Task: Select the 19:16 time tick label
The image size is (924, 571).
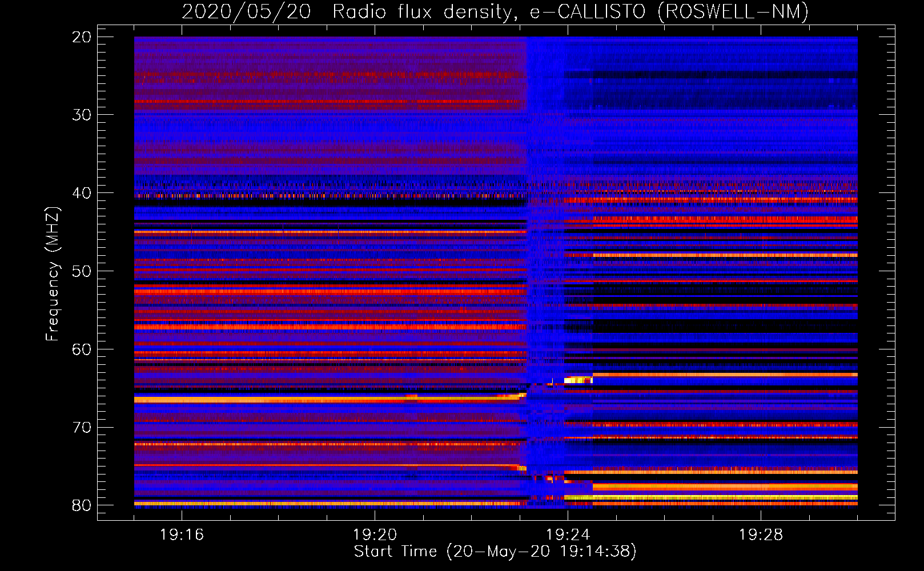Action: 182,535
